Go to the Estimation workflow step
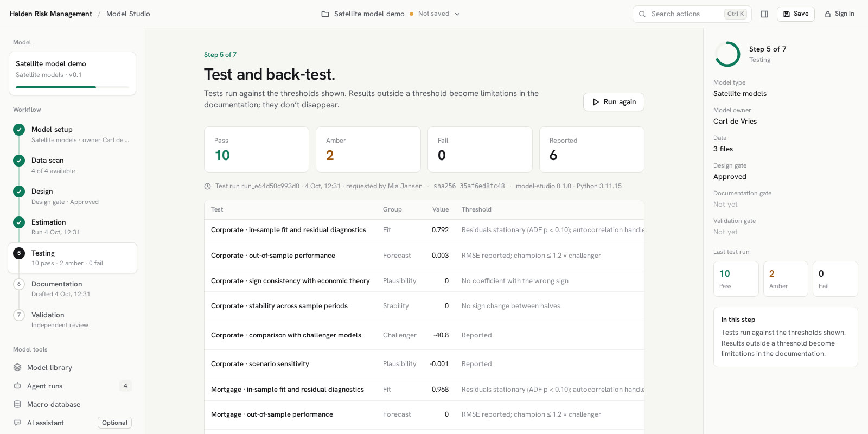868x434 pixels. pyautogui.click(x=72, y=227)
